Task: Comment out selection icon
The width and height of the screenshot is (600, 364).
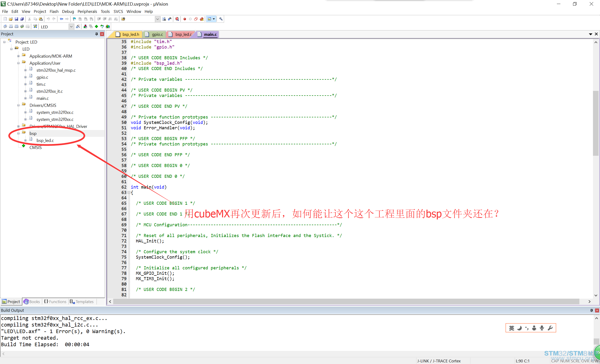Action: click(110, 19)
